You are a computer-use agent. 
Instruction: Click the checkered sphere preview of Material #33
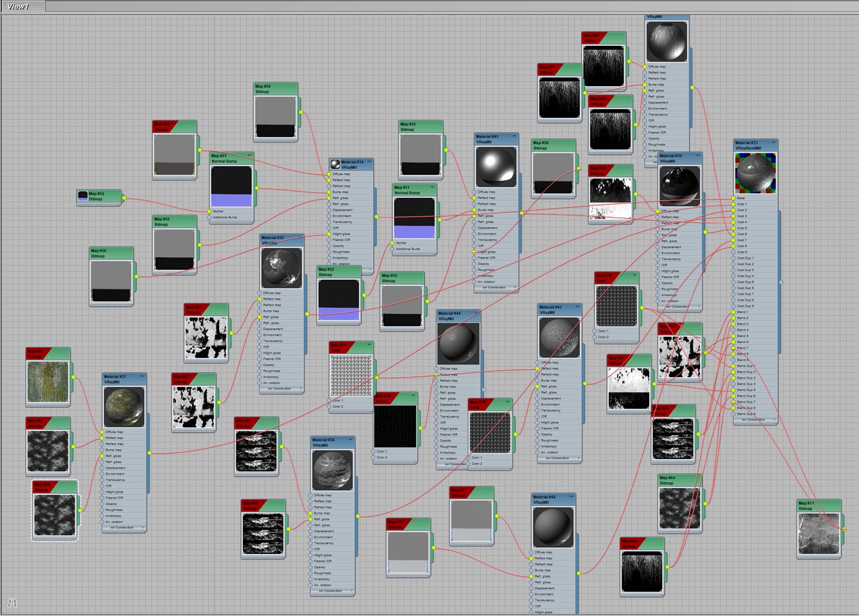tap(755, 173)
